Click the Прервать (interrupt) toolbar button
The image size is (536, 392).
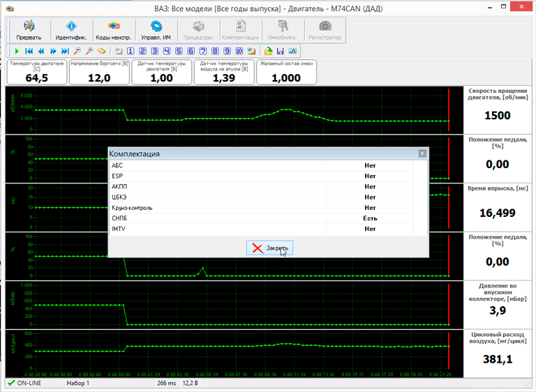(29, 30)
